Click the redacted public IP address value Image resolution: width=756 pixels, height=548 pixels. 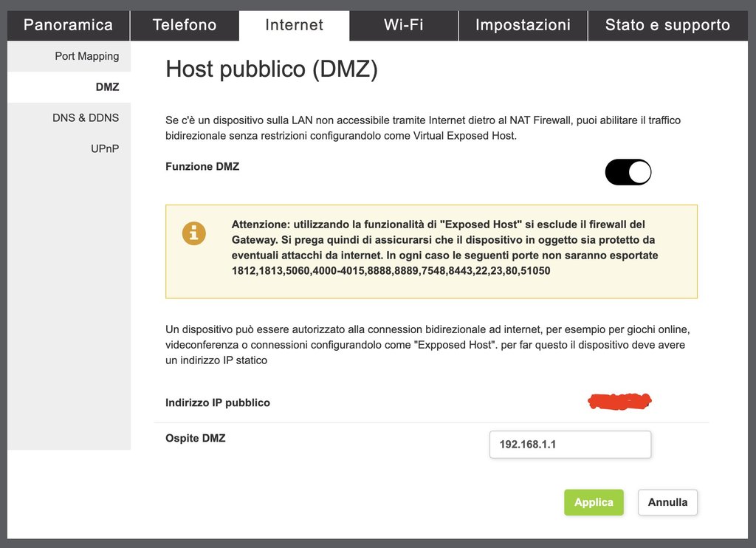point(619,401)
